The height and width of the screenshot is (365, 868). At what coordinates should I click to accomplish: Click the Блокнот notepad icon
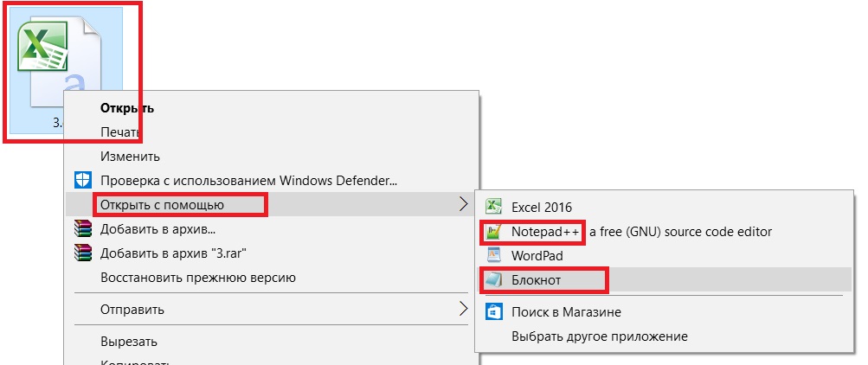coord(494,280)
